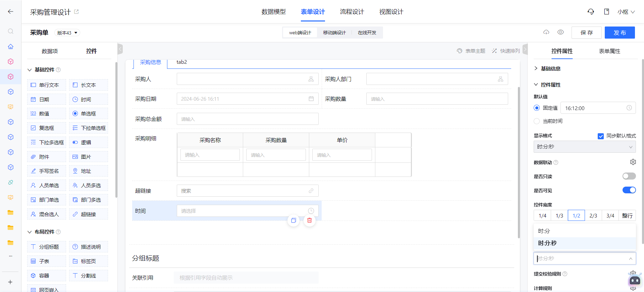Switch to 视图设计 tab

[391, 12]
